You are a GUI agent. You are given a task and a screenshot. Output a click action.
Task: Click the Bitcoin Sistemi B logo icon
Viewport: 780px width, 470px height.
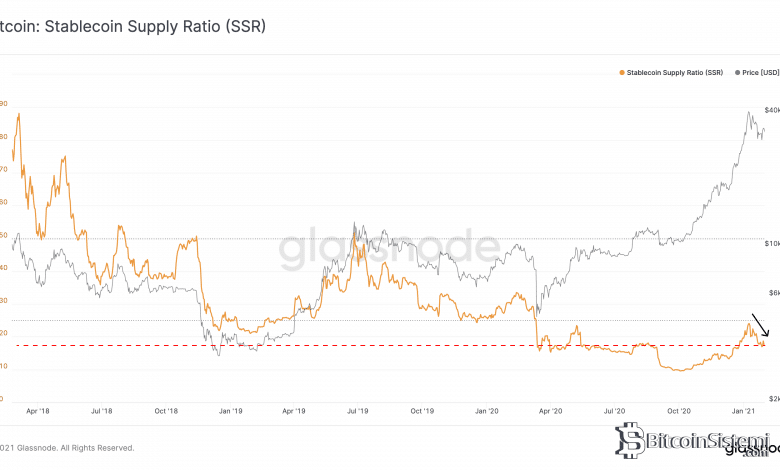[x=628, y=441]
